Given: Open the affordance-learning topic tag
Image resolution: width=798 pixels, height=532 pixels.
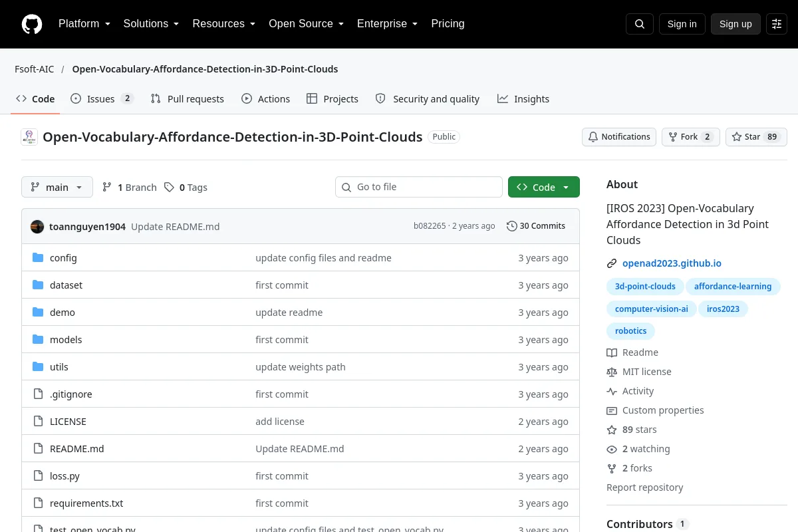Looking at the screenshot, I should 733,287.
